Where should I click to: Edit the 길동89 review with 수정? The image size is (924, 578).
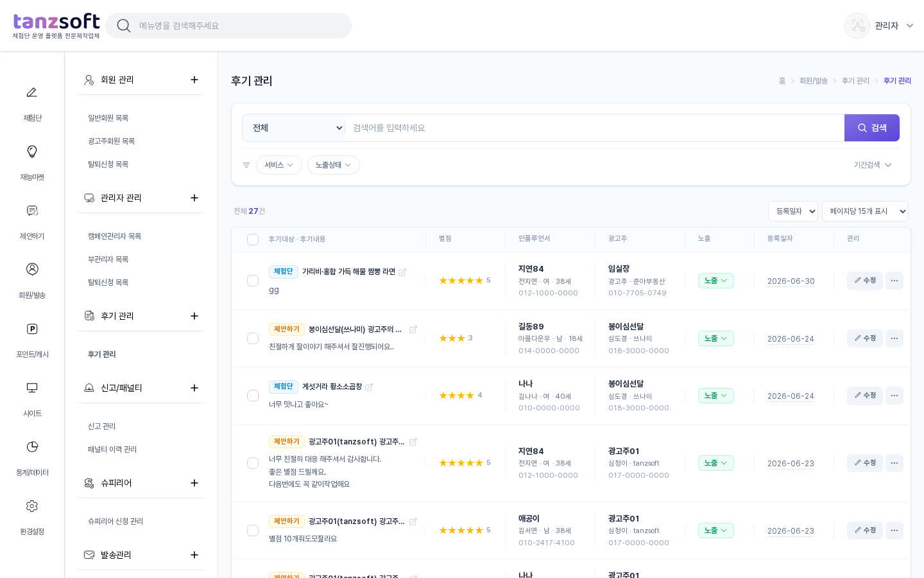[865, 338]
